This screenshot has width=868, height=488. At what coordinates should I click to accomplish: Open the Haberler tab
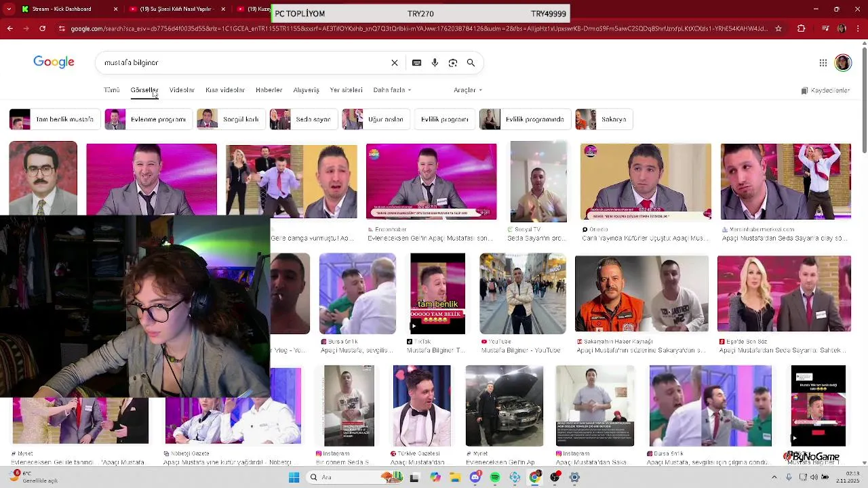point(269,90)
